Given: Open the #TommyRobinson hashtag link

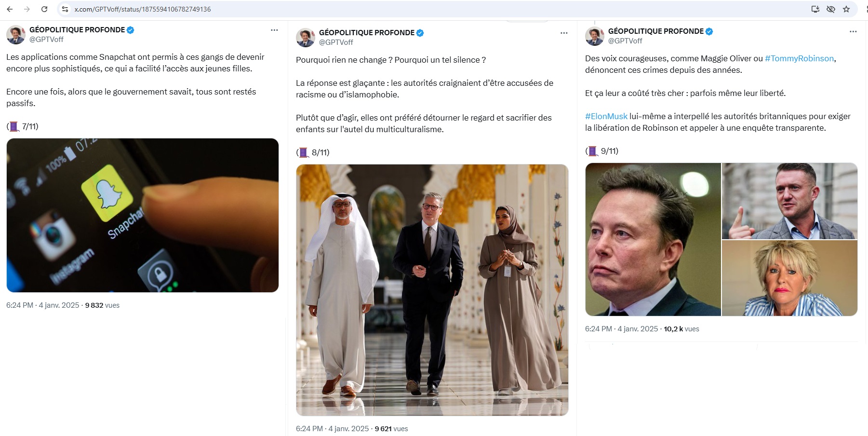Looking at the screenshot, I should 799,58.
